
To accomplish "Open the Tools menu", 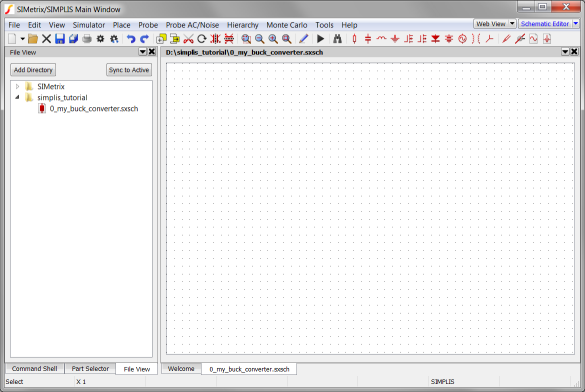I will (324, 25).
